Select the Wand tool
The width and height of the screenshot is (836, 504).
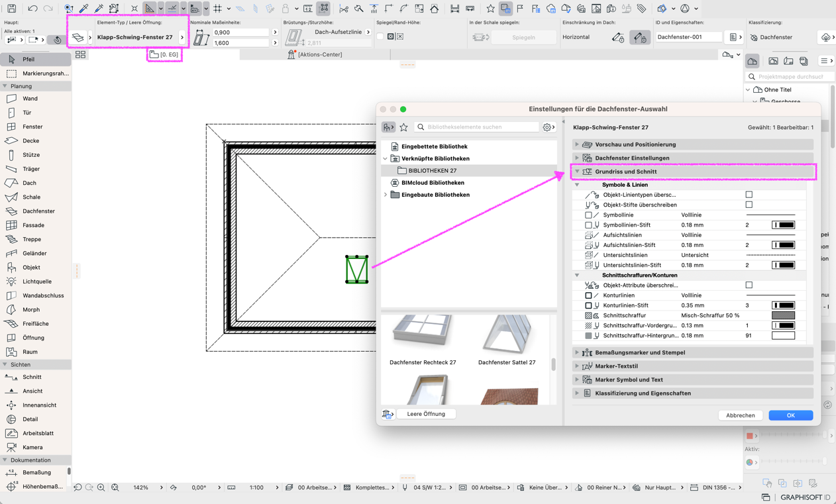click(x=30, y=99)
